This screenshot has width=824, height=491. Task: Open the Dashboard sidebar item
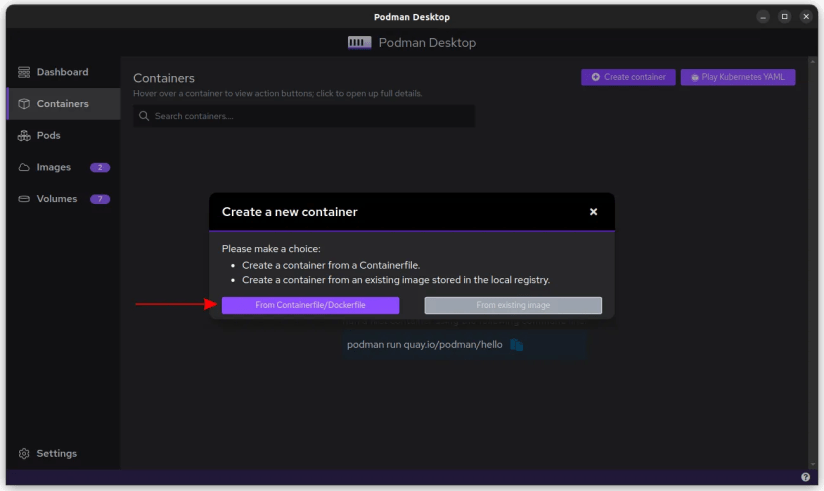[x=63, y=72]
